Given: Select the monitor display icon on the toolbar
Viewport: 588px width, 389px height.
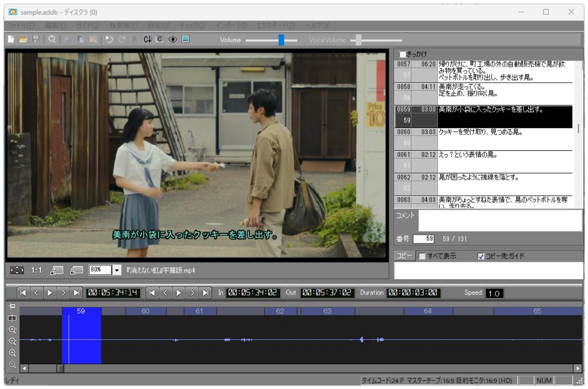Looking at the screenshot, I should (186, 39).
